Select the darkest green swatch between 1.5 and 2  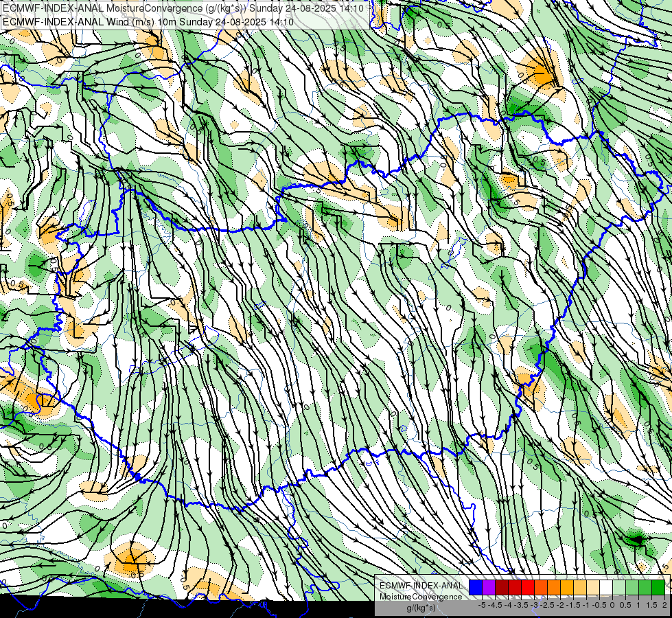click(658, 588)
